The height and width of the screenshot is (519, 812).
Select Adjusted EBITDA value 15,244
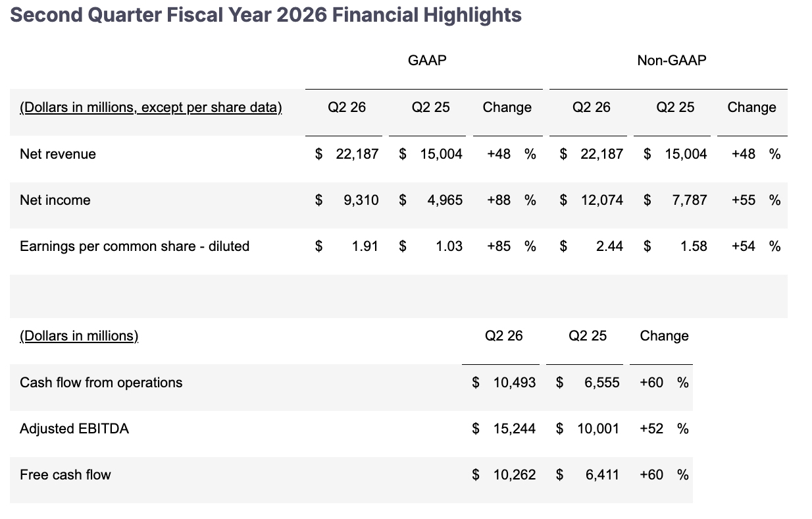(515, 429)
